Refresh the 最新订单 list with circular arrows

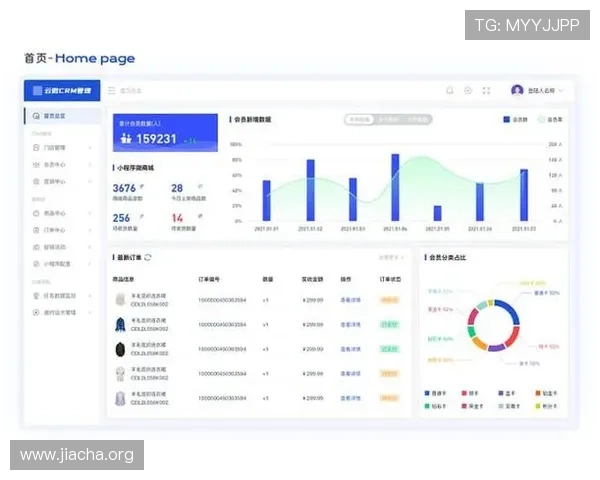coord(148,257)
